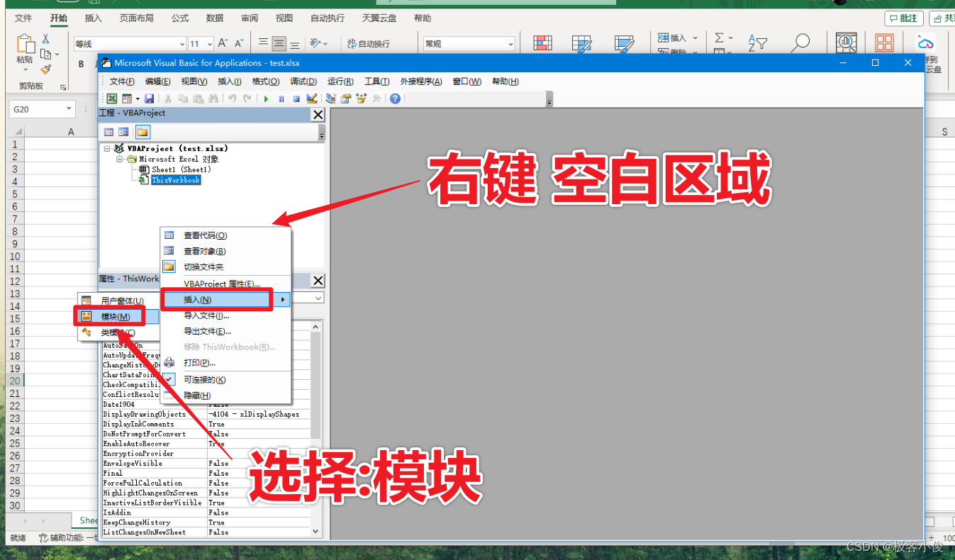
Task: Open the Excel font size 11 dropdown
Action: pyautogui.click(x=210, y=44)
